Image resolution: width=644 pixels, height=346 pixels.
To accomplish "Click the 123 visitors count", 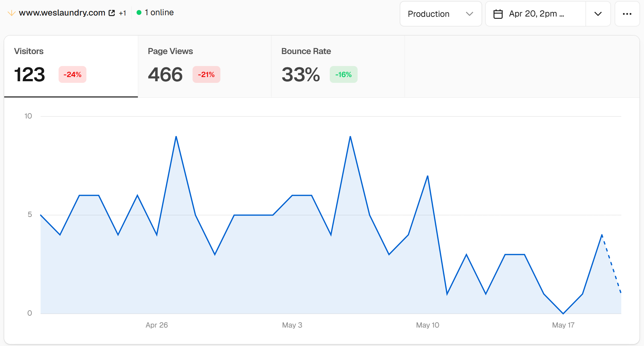I will (29, 74).
